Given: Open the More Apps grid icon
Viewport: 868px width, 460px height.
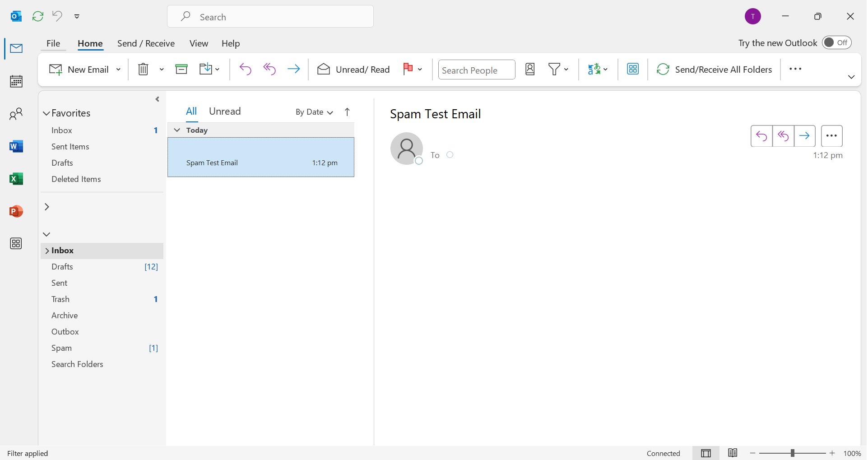Looking at the screenshot, I should (x=16, y=244).
